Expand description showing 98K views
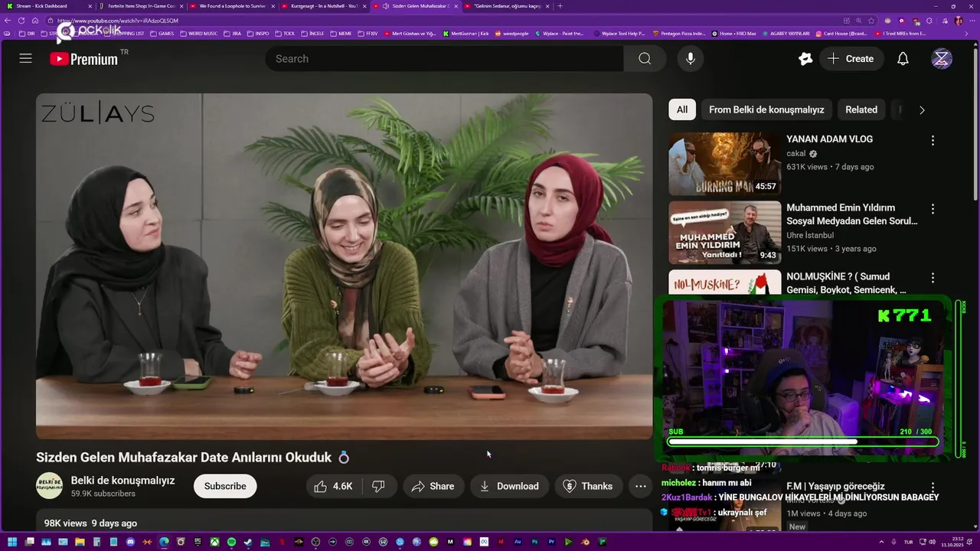Viewport: 980px width, 551px height. pos(344,523)
